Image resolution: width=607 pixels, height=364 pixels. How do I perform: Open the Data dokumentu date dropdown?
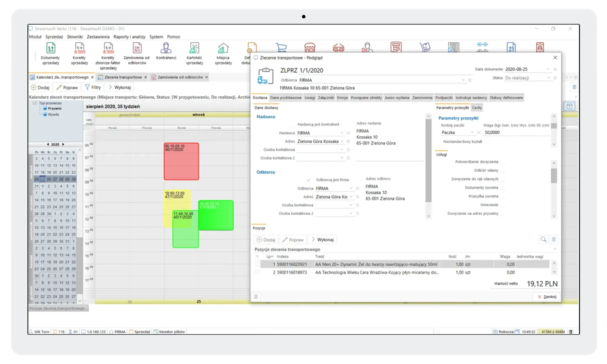coord(548,69)
